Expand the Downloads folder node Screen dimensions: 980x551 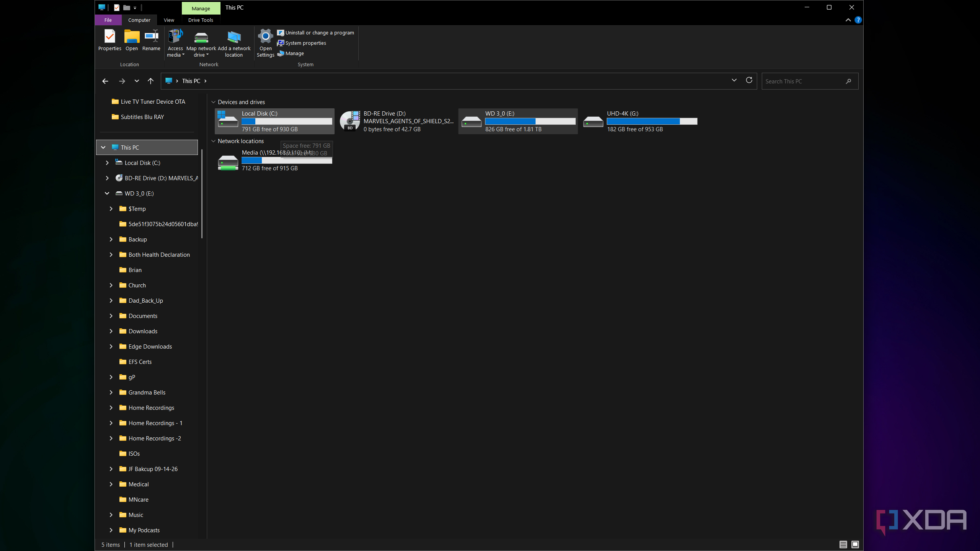pyautogui.click(x=111, y=331)
